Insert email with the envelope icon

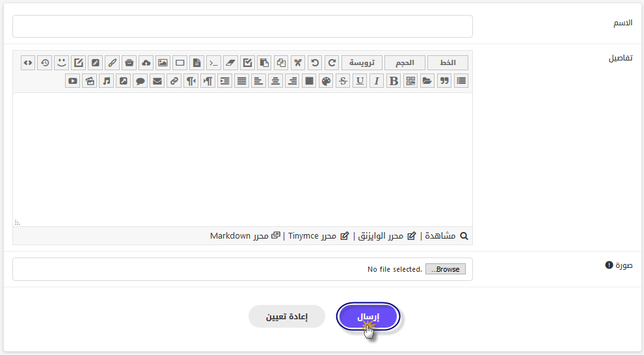tap(157, 81)
